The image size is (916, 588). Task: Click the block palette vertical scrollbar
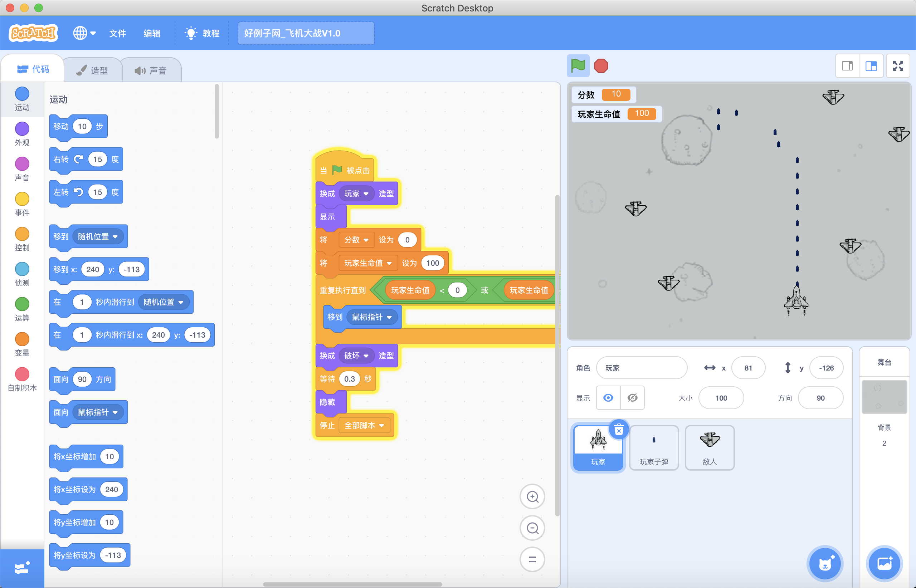pos(217,112)
